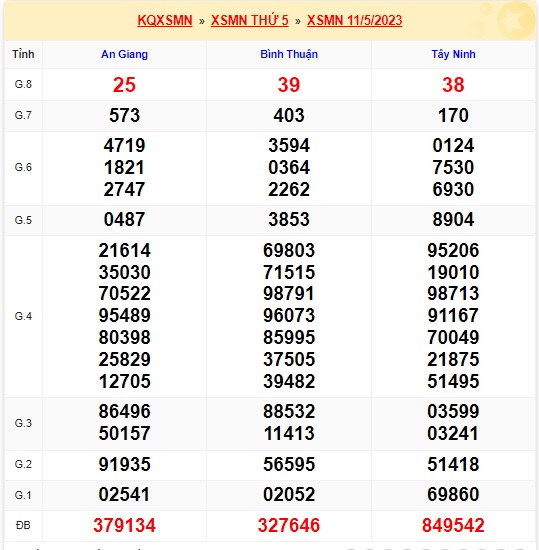Image resolution: width=539 pixels, height=550 pixels.
Task: Select G.6 number 3594
Action: coord(289,145)
